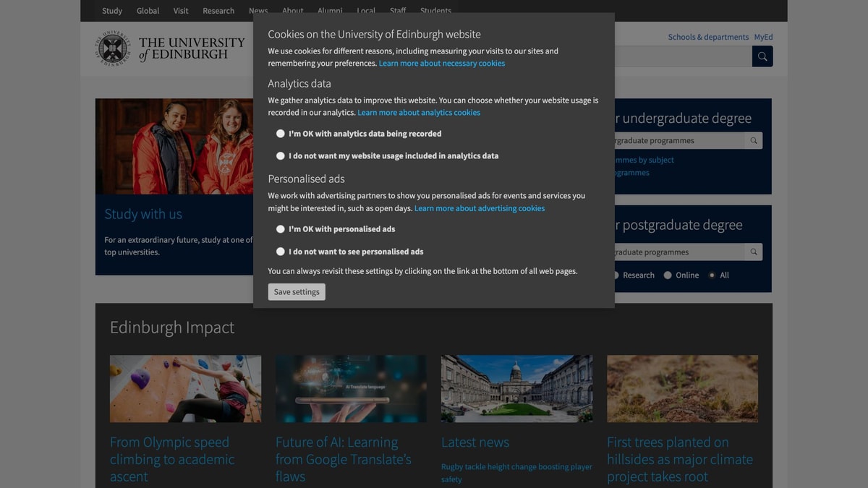Select the Online postgraduate radio option

pos(668,275)
